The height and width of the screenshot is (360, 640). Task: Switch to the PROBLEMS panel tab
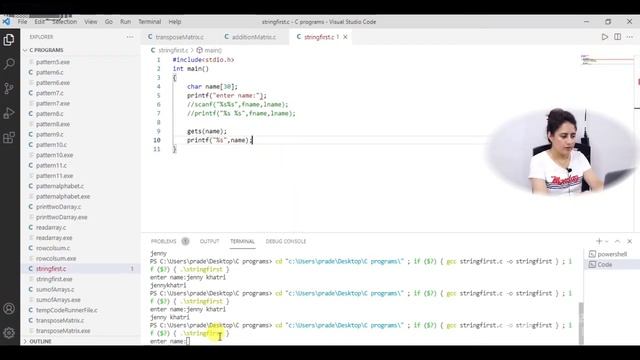point(163,241)
